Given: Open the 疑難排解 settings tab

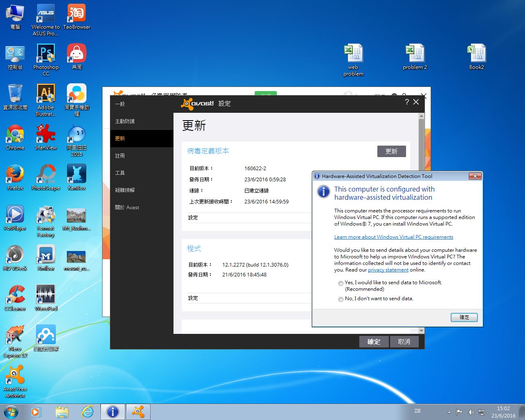Looking at the screenshot, I should point(125,190).
